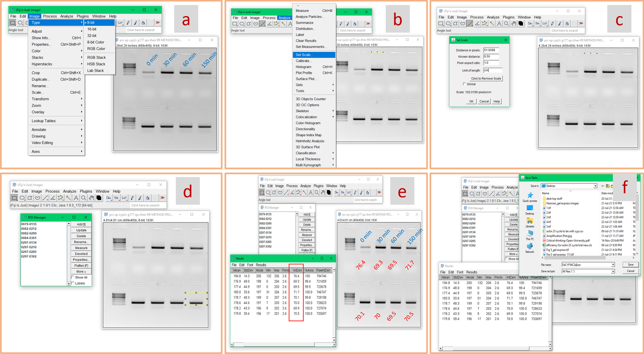
Task: Open the Save in Desktop location dropdown
Action: (x=595, y=186)
